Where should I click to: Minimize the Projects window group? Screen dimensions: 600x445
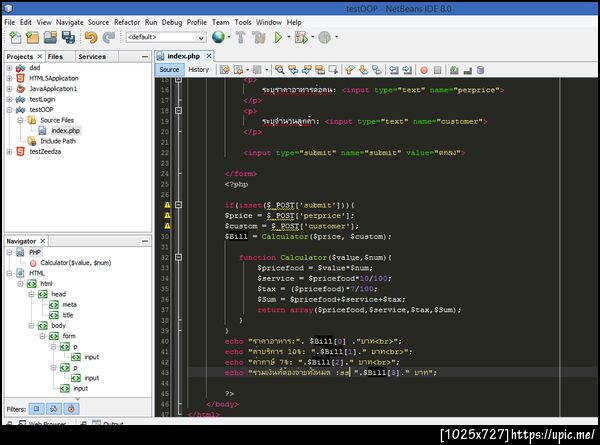pyautogui.click(x=145, y=57)
